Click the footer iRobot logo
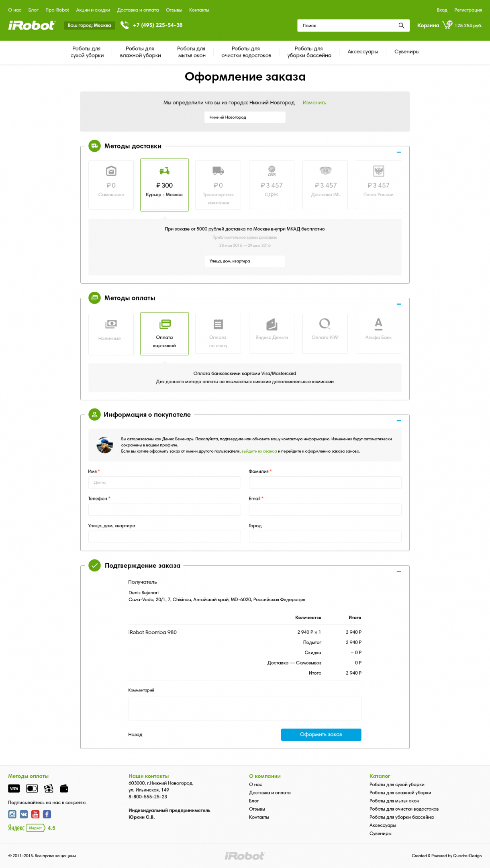 click(245, 856)
